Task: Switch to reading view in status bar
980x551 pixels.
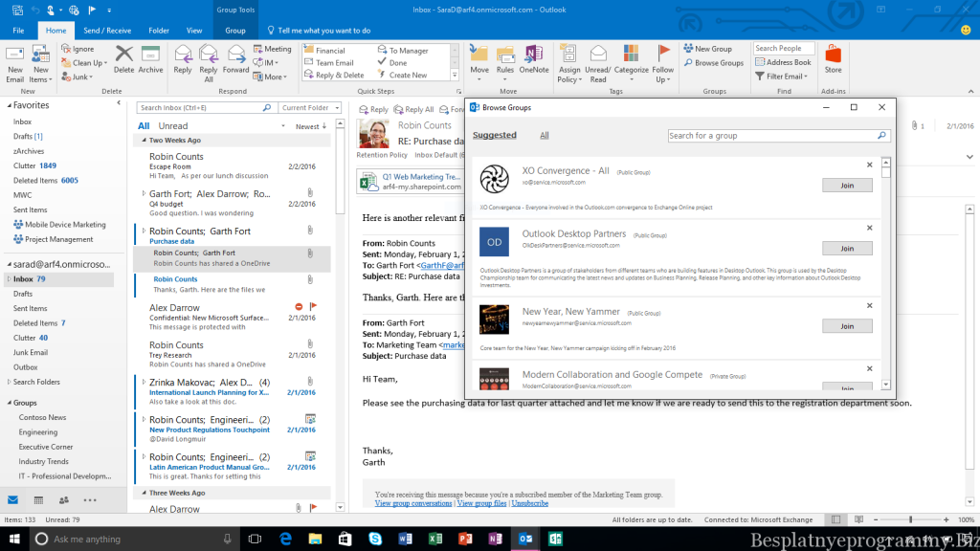Action: [859, 519]
